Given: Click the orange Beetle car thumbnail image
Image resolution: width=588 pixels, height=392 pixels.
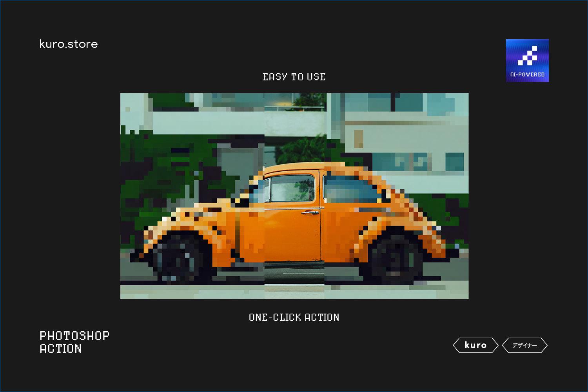Looking at the screenshot, I should point(294,196).
